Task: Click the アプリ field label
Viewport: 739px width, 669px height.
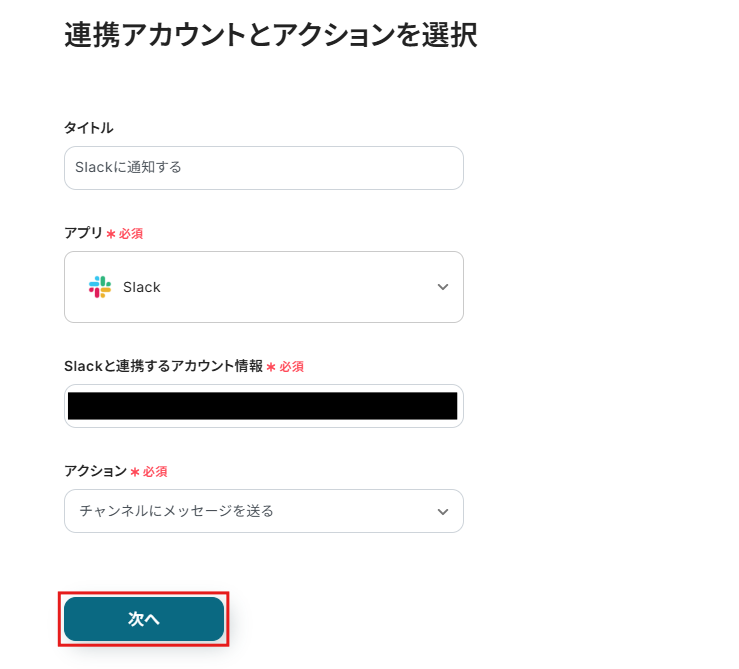Action: pyautogui.click(x=83, y=233)
